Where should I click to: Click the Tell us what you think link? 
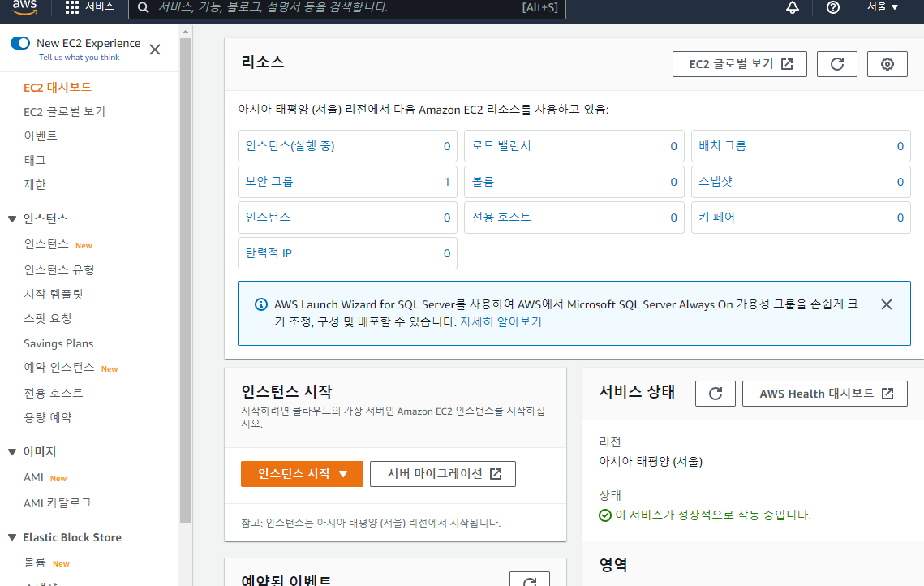point(79,57)
